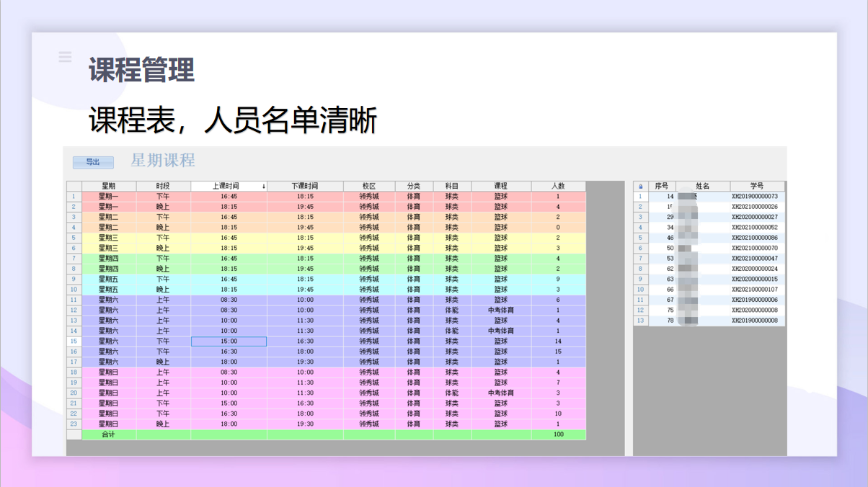868x487 pixels.
Task: Click the lock icon in student list header
Action: click(640, 187)
